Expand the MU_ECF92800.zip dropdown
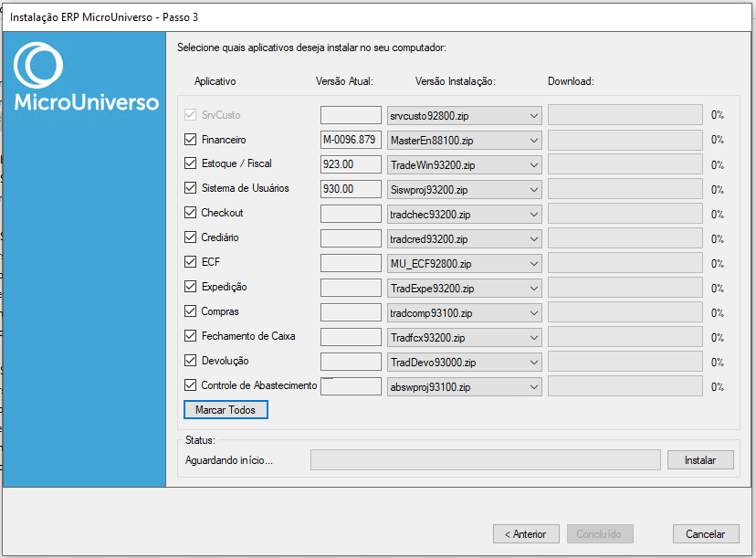Viewport: 756px width, 558px height. (465, 264)
